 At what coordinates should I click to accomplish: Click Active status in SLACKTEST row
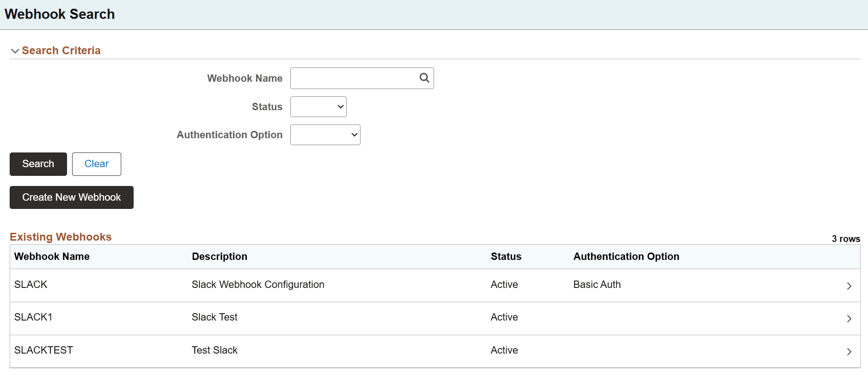point(504,350)
